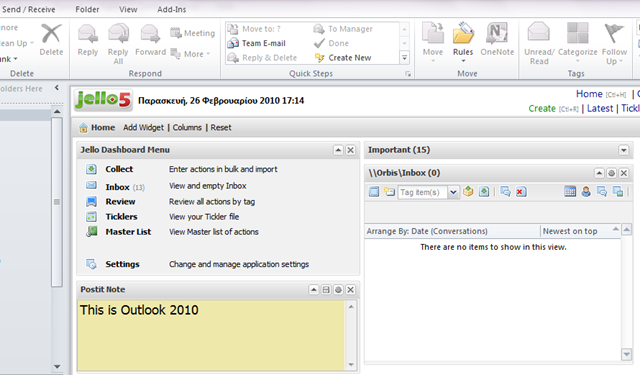Select Reply & Delete quick step

(262, 58)
